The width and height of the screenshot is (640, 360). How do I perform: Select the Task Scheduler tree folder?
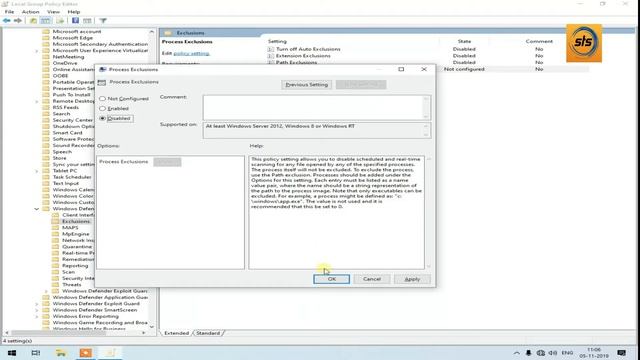(72, 177)
